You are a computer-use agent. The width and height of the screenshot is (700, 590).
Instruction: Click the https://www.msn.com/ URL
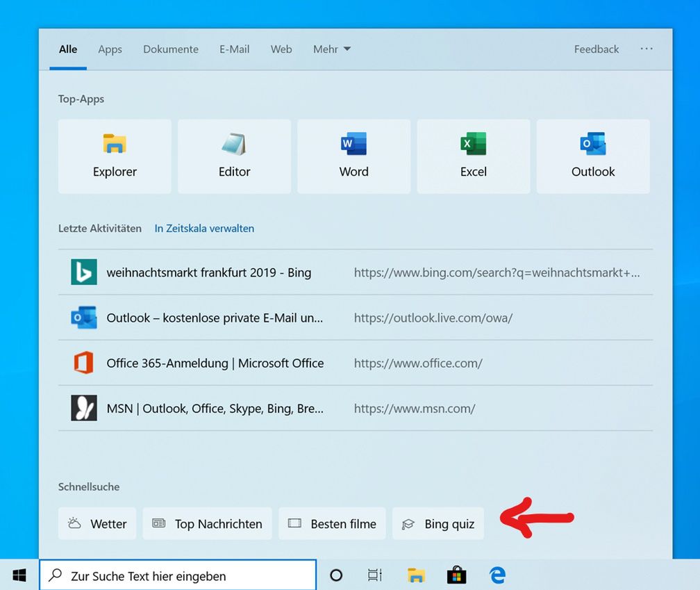(415, 408)
